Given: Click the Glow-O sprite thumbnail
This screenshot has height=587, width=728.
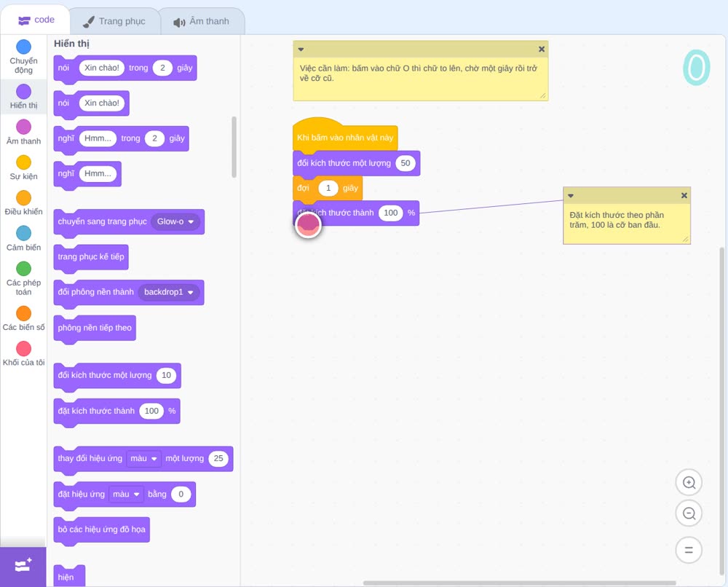Looking at the screenshot, I should (x=697, y=68).
